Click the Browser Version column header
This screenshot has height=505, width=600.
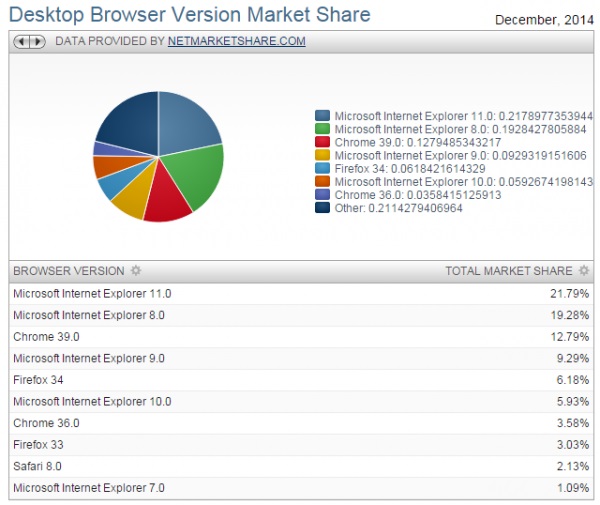(x=69, y=271)
